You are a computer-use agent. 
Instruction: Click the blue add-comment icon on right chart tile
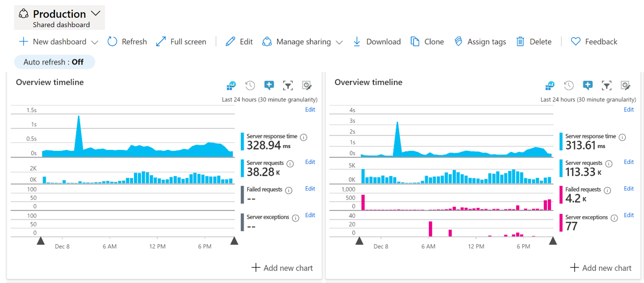pos(587,85)
